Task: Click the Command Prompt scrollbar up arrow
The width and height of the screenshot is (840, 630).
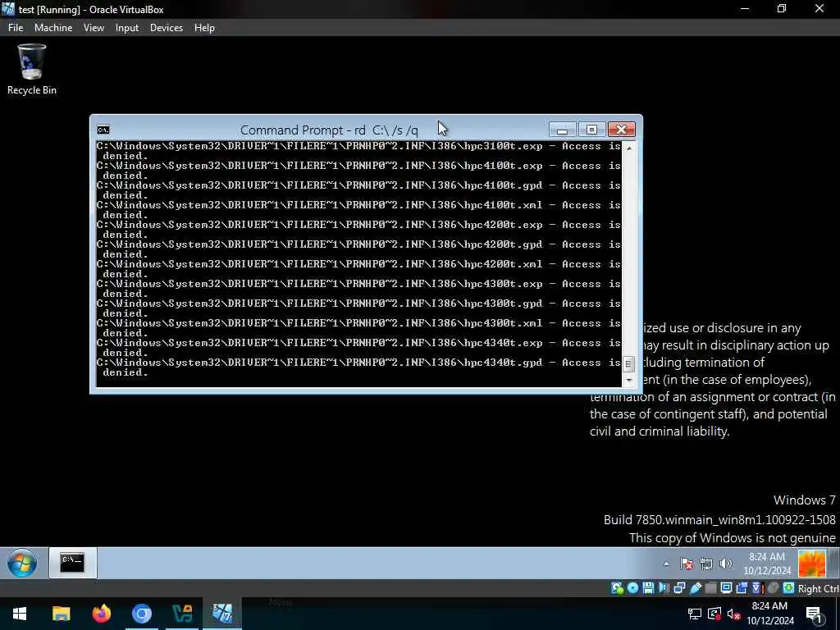Action: tap(629, 148)
